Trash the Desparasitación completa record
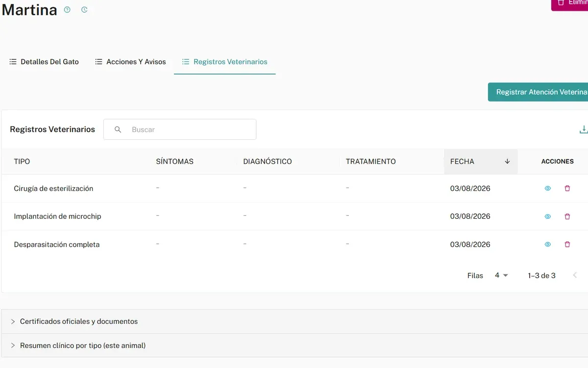588x368 pixels. (x=567, y=244)
